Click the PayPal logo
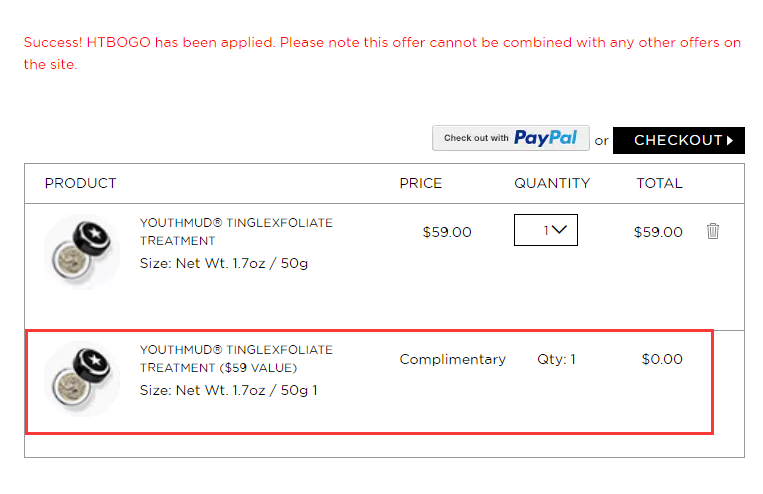This screenshot has height=494, width=763. (x=545, y=138)
